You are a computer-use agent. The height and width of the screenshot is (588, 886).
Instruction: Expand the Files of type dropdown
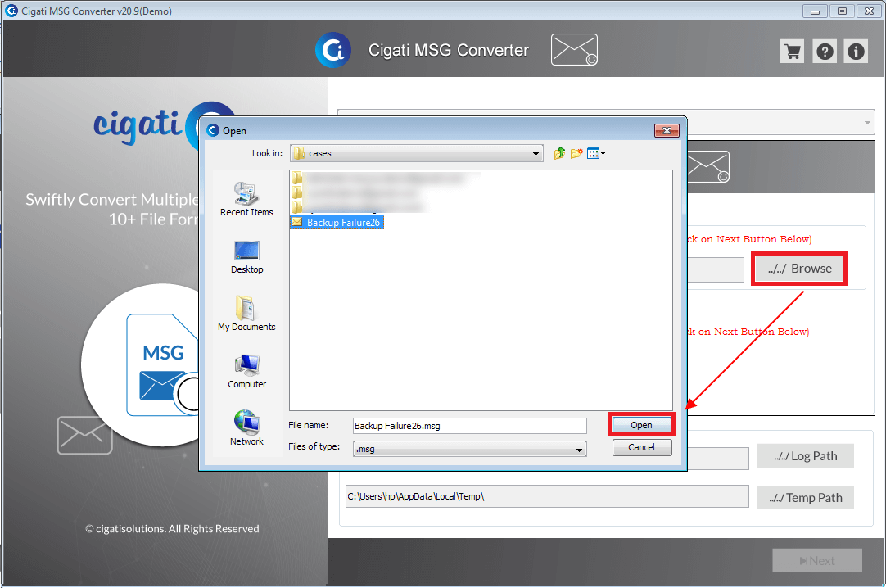[579, 450]
